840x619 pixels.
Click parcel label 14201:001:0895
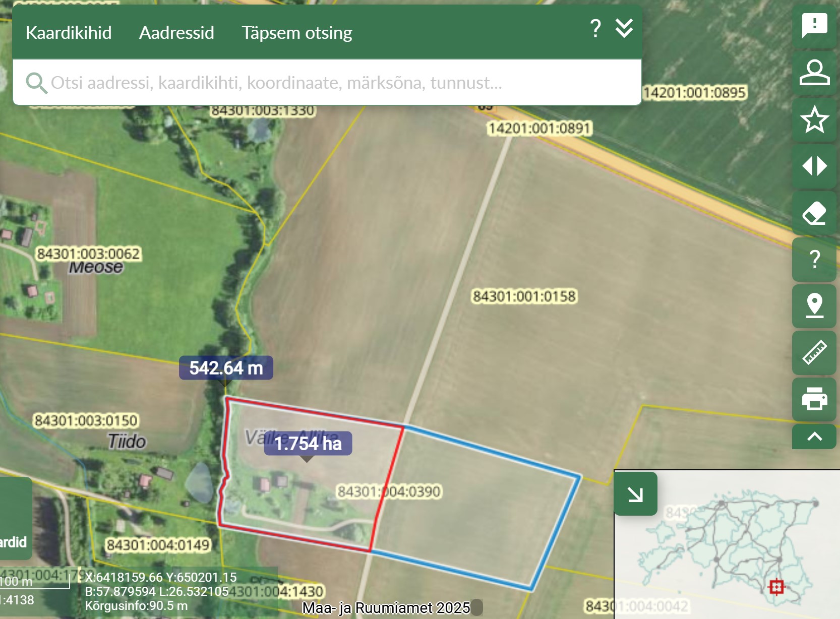pos(694,93)
